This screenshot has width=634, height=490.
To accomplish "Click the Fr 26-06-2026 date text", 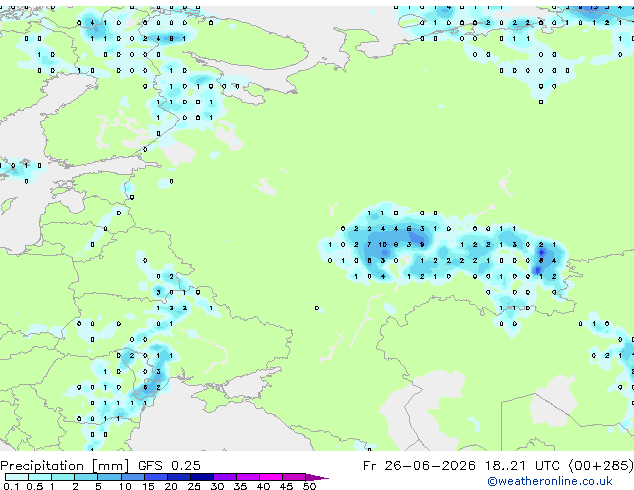I will (419, 466).
